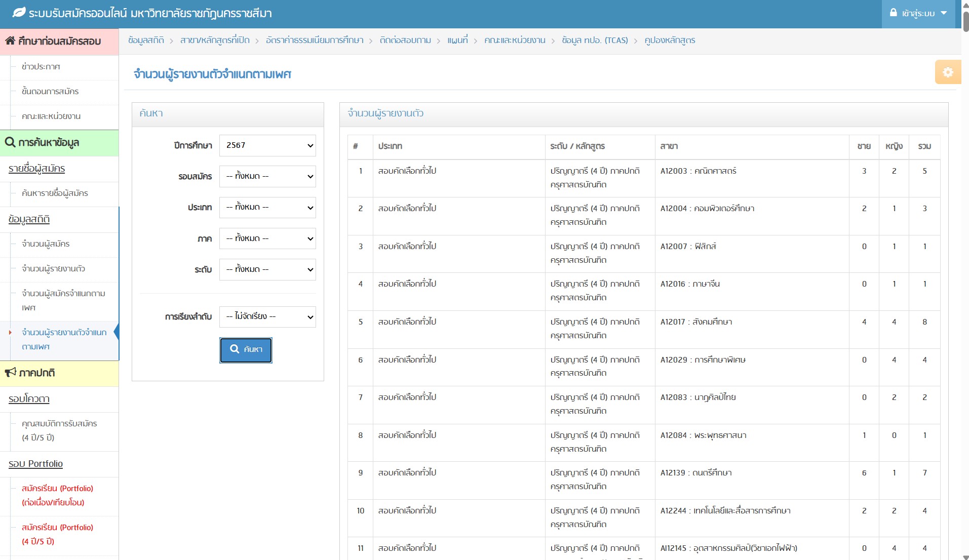Click the red arrow marker beside active menu item
The height and width of the screenshot is (560, 969).
pos(10,333)
